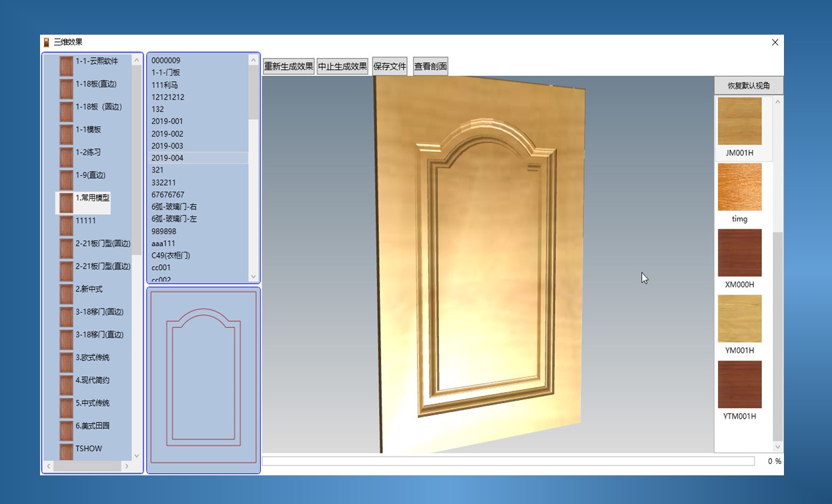Select the 1-1-云熙软件 door icon
The width and height of the screenshot is (832, 504).
click(66, 65)
